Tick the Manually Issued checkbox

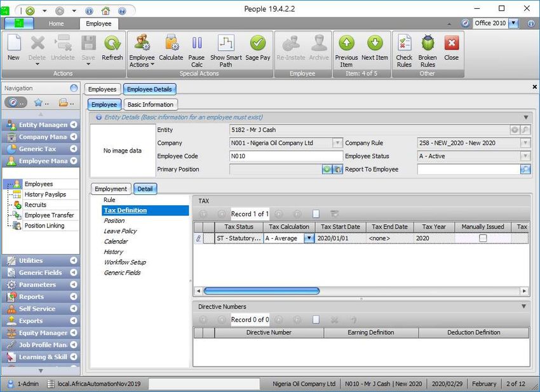(483, 238)
